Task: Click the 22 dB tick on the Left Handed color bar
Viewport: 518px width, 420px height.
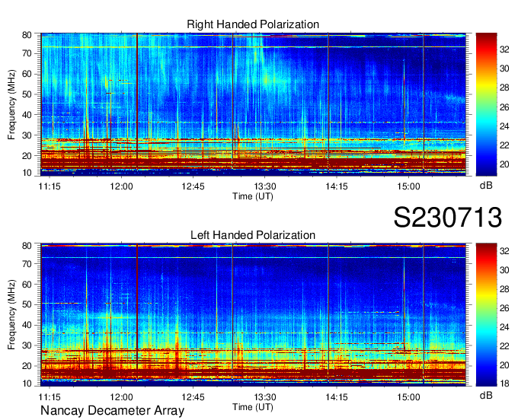Action: [x=504, y=346]
